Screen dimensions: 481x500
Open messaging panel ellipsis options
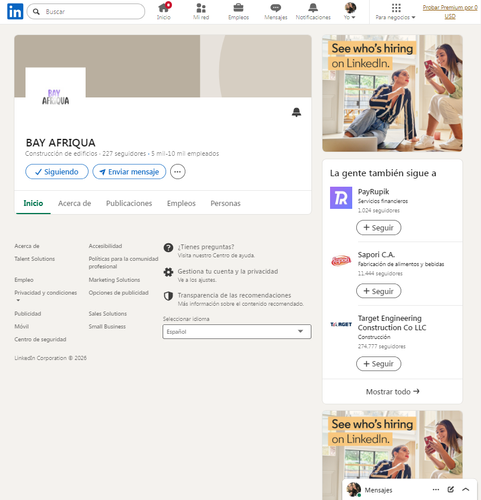436,490
